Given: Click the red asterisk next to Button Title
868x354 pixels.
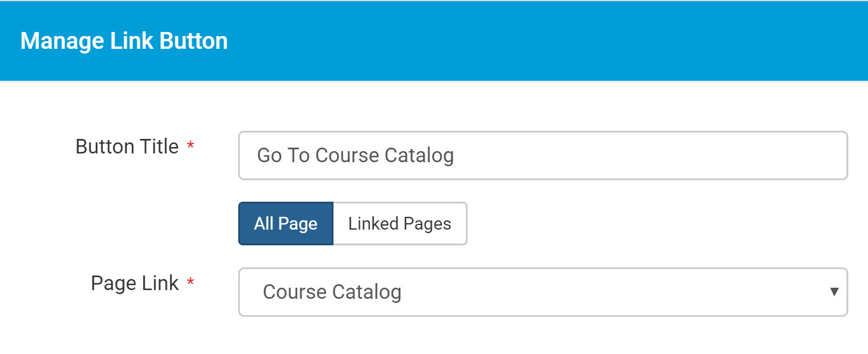Looking at the screenshot, I should [x=191, y=147].
